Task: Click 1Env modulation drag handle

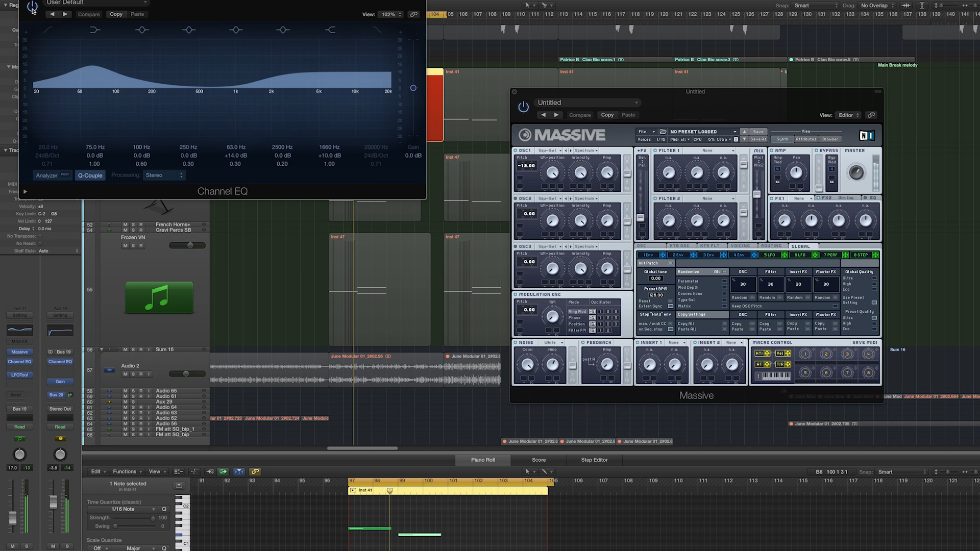Action: tap(663, 255)
